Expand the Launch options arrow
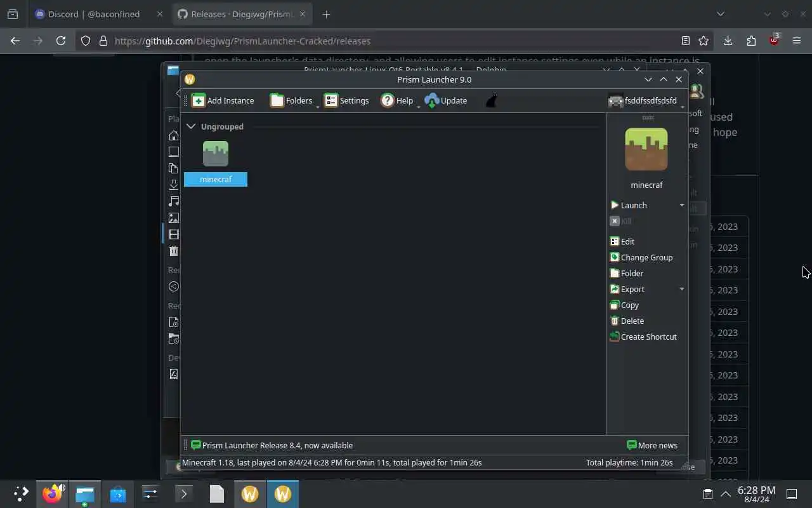The width and height of the screenshot is (812, 508). 682,205
